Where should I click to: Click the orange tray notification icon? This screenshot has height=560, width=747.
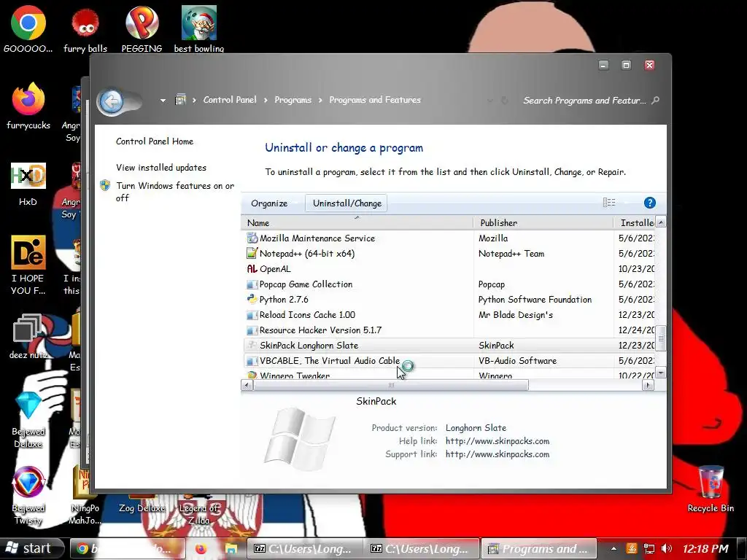[631, 548]
